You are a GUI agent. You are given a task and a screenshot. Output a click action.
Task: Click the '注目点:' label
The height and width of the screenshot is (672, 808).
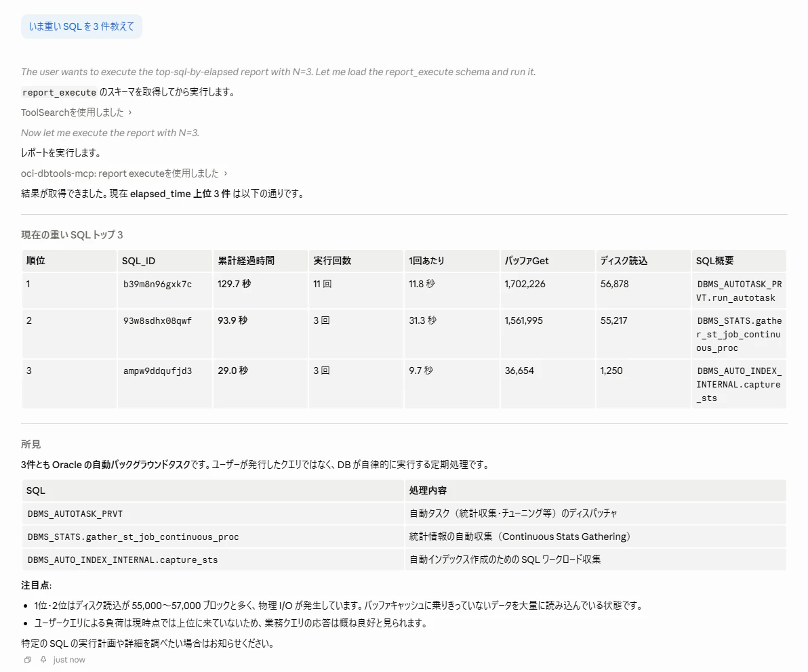36,585
